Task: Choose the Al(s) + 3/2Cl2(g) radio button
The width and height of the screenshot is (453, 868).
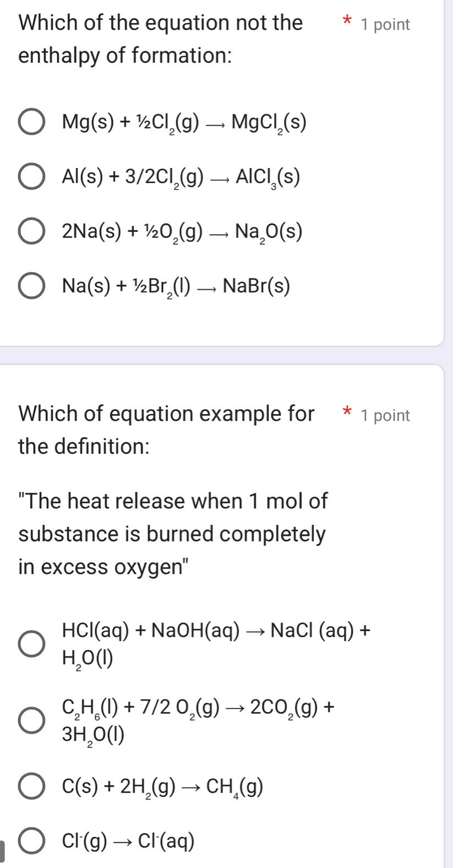Action: pyautogui.click(x=31, y=177)
